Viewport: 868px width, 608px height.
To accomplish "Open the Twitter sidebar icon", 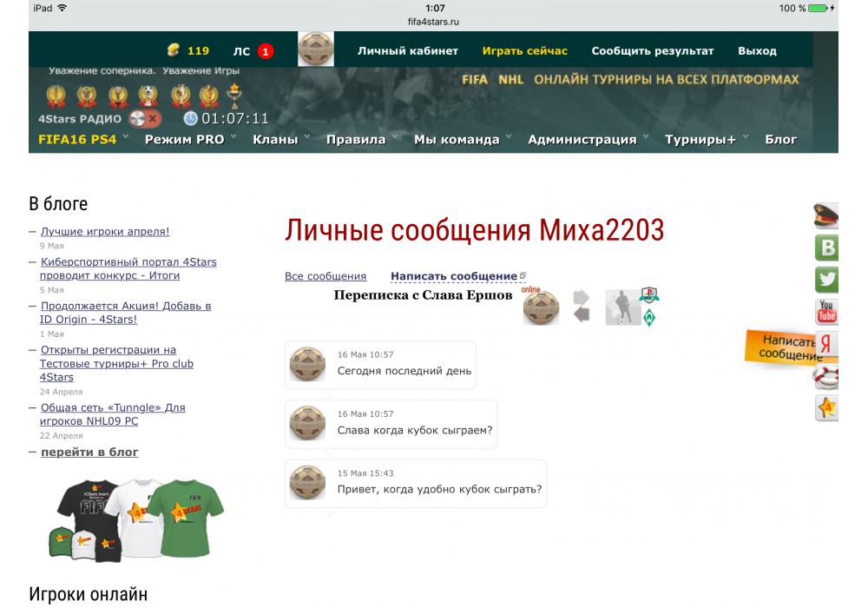I will pos(826,279).
